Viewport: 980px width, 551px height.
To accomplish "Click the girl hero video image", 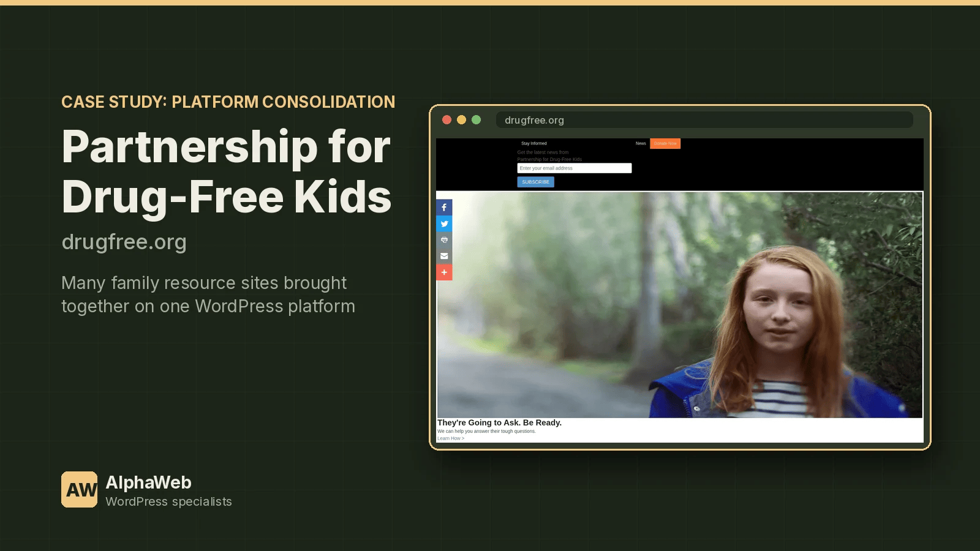I will click(680, 305).
